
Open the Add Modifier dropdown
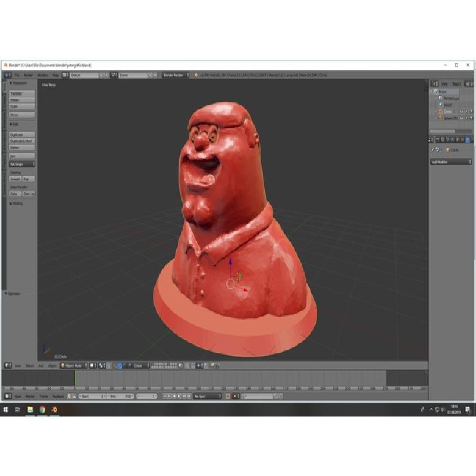click(x=451, y=162)
